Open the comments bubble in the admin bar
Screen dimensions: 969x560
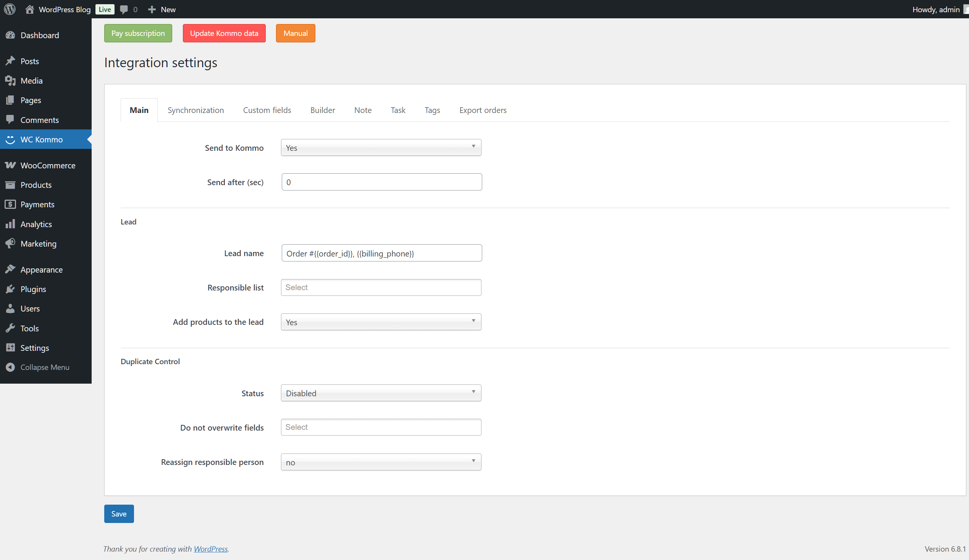[124, 9]
